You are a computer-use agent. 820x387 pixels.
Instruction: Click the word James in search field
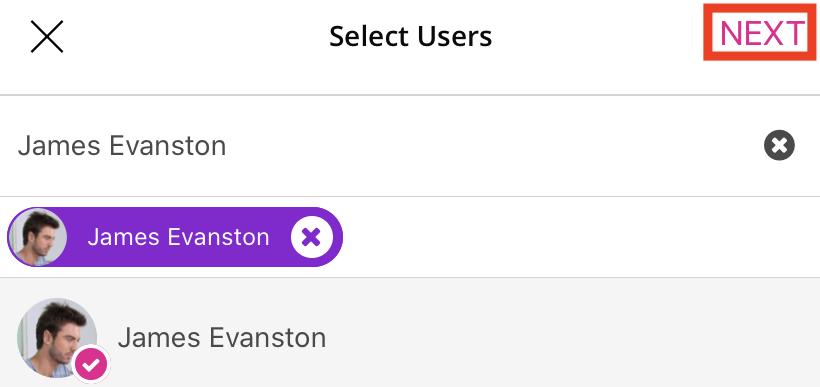(60, 146)
